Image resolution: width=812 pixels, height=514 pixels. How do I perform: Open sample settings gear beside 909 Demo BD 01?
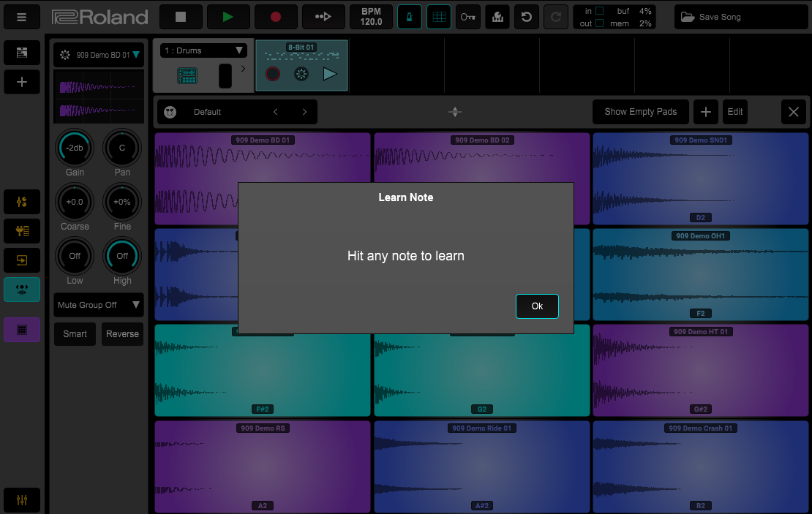pos(64,54)
